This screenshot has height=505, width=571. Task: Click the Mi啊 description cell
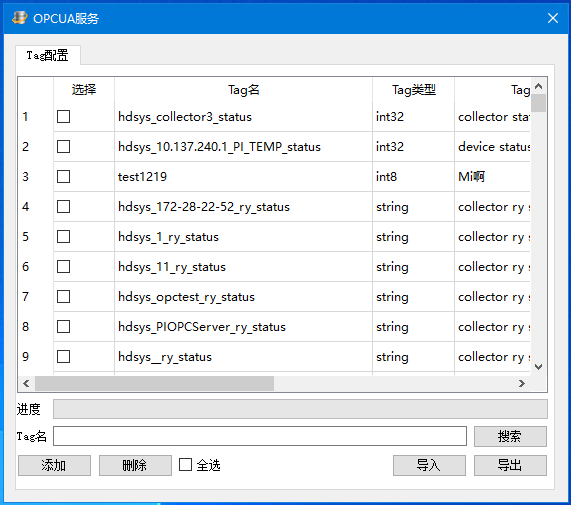pyautogui.click(x=492, y=177)
